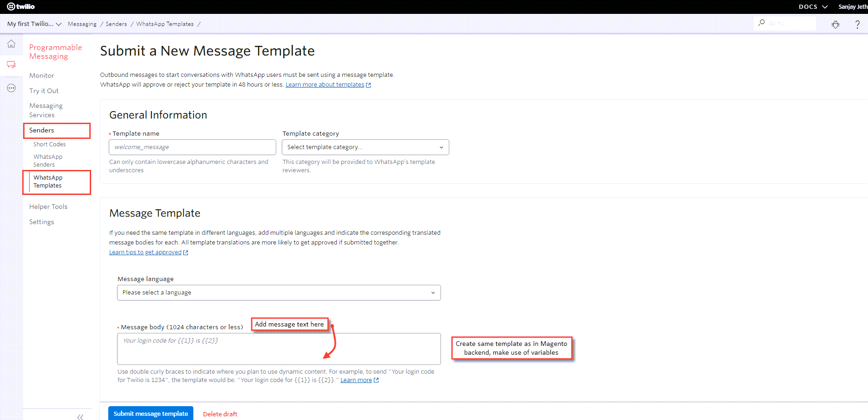The image size is (868, 420).
Task: Open WhatsApp Templates submenu item
Action: pos(48,182)
